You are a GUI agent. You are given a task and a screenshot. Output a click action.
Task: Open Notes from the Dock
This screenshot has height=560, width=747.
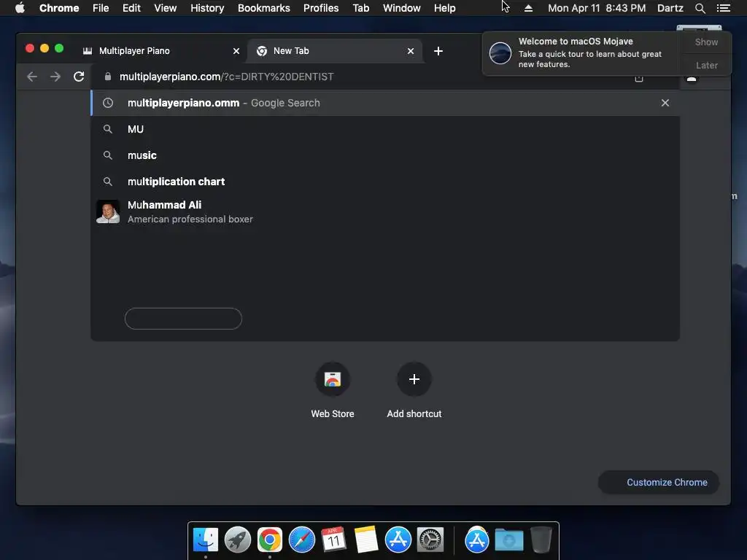(366, 540)
